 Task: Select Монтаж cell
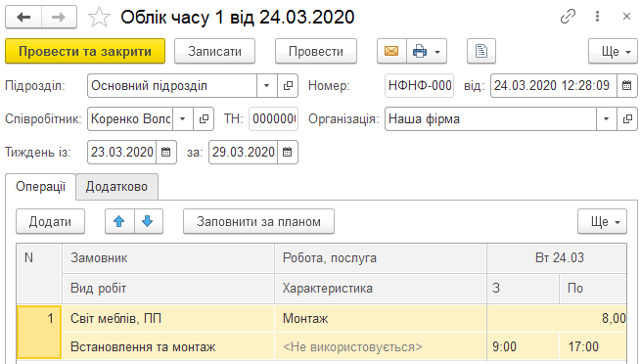point(381,318)
